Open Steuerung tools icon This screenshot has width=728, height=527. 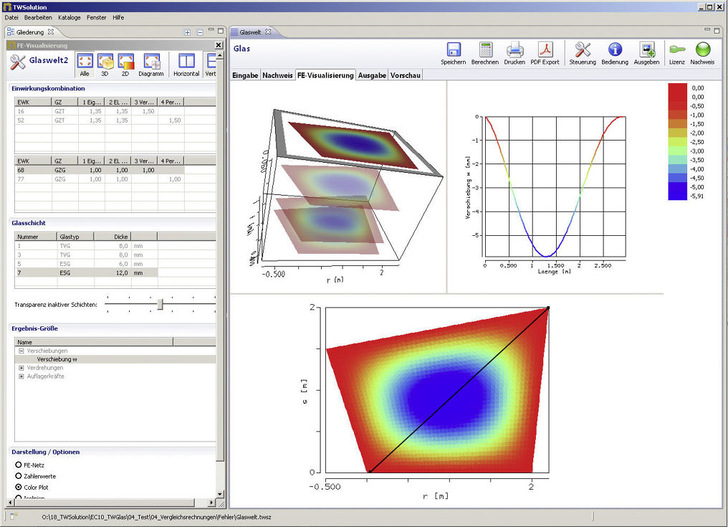(583, 50)
